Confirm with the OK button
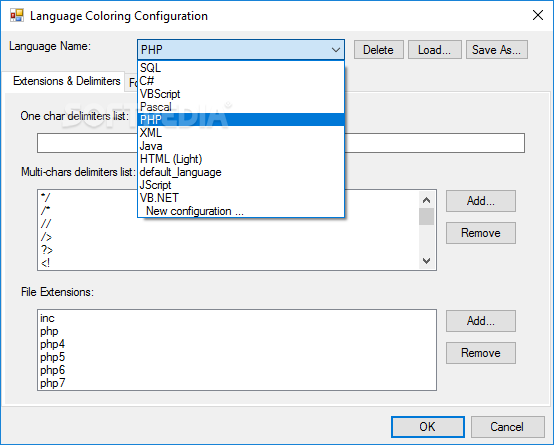 tap(428, 427)
